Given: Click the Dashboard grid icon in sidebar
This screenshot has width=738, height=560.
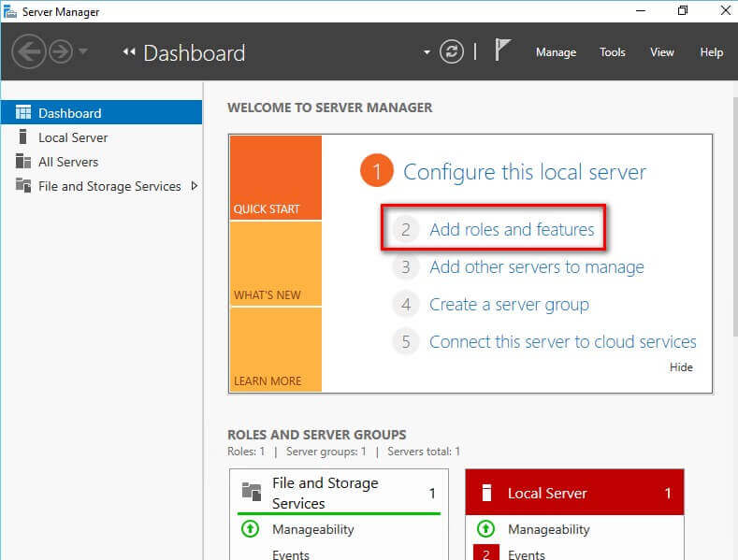Looking at the screenshot, I should coord(23,112).
